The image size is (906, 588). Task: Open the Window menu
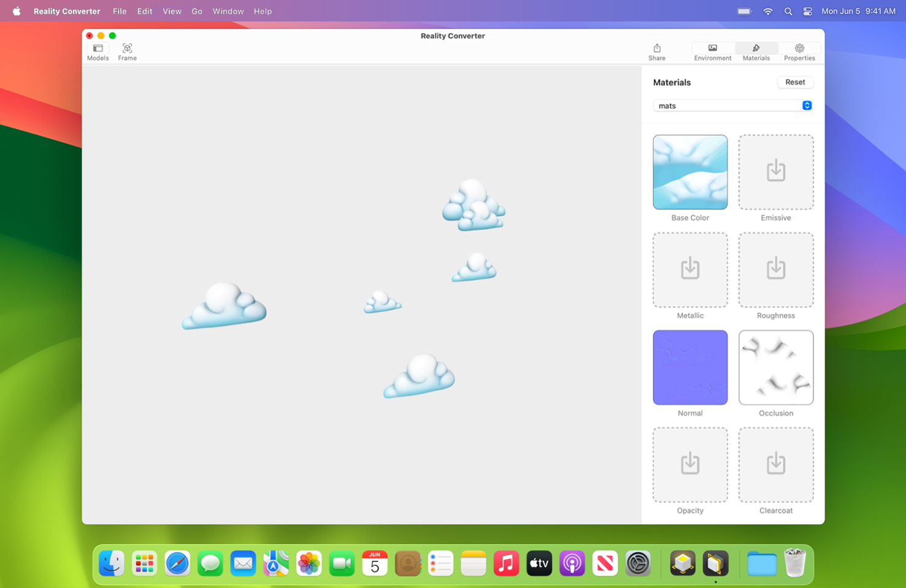click(228, 11)
